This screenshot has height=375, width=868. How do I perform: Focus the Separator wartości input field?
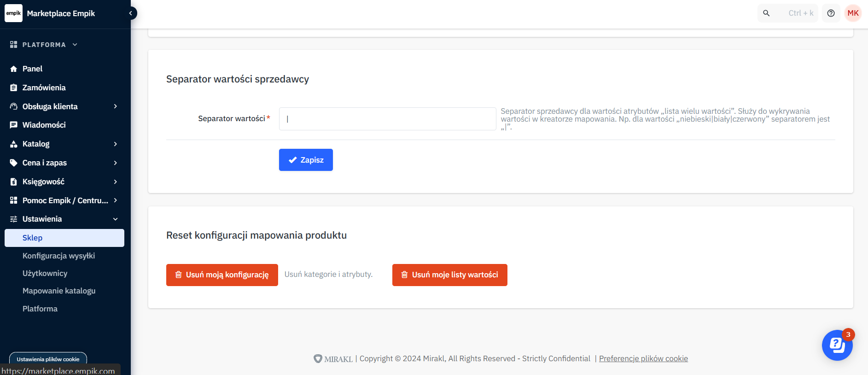[387, 119]
